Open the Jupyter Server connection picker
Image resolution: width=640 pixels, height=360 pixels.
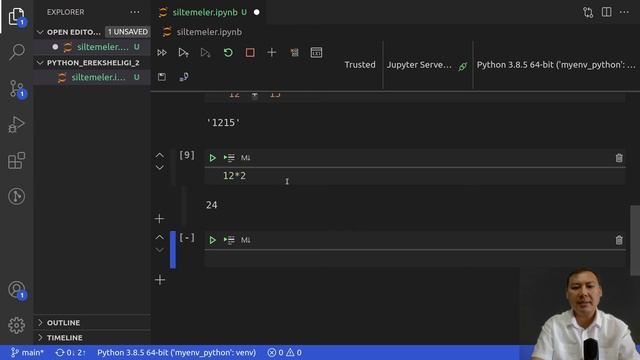(427, 65)
